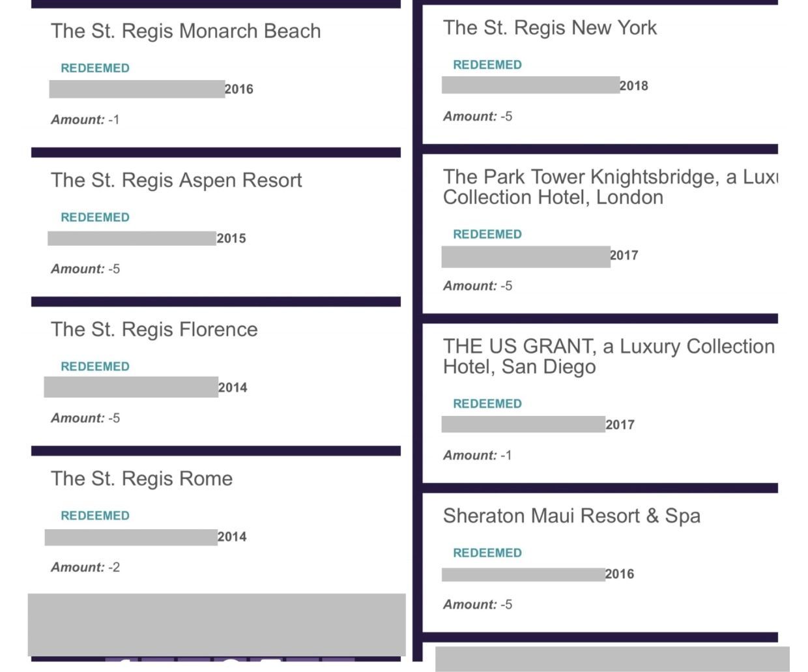
Task: Click the Amount -1 text for Monarch Beach
Action: (x=85, y=120)
